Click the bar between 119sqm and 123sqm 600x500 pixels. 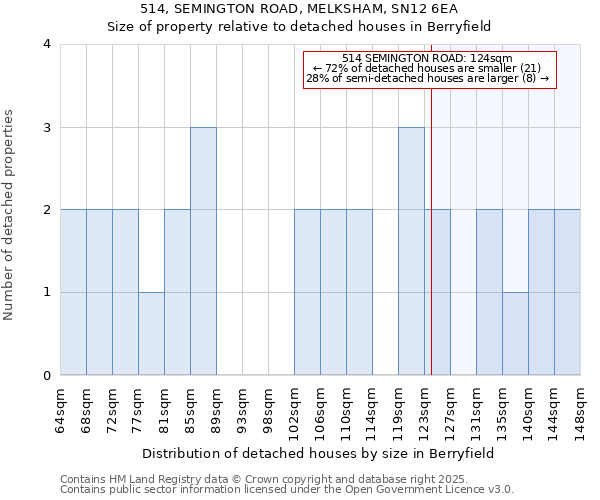[411, 251]
